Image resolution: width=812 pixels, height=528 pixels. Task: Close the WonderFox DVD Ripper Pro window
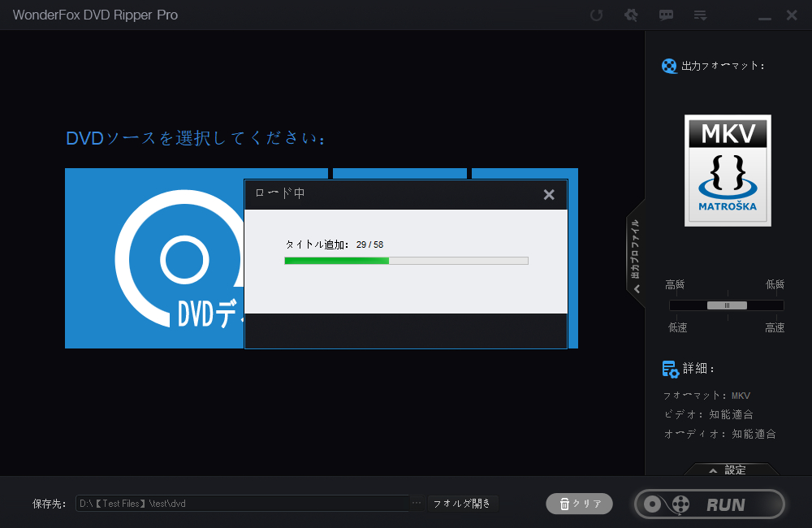coord(792,15)
